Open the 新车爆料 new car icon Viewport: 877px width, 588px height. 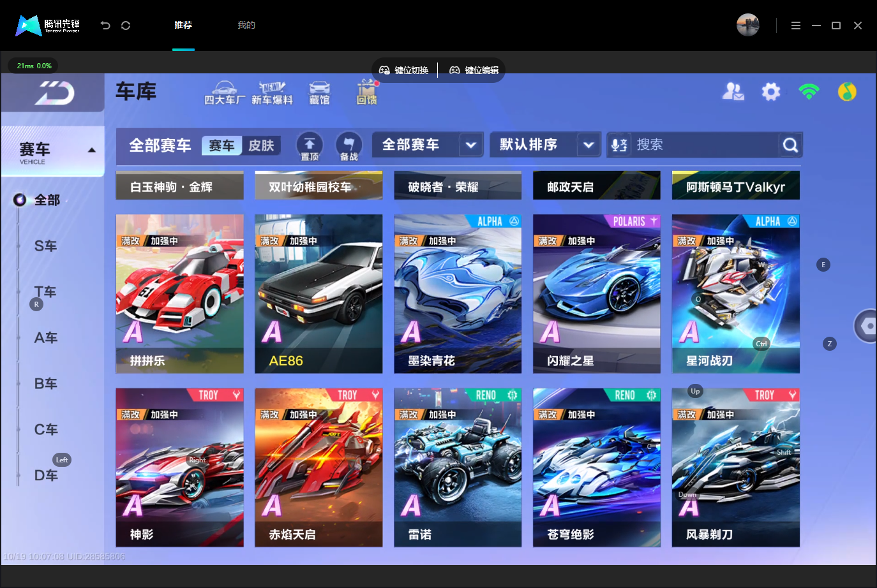click(x=272, y=93)
